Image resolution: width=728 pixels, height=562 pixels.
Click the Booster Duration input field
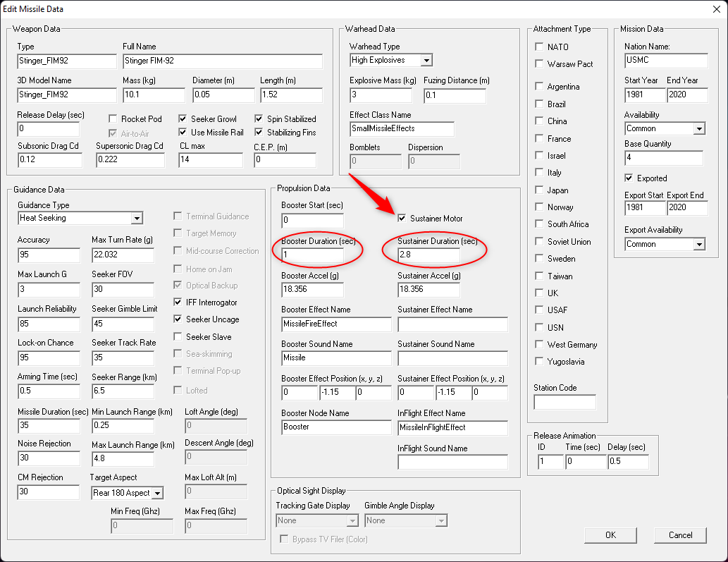[312, 255]
